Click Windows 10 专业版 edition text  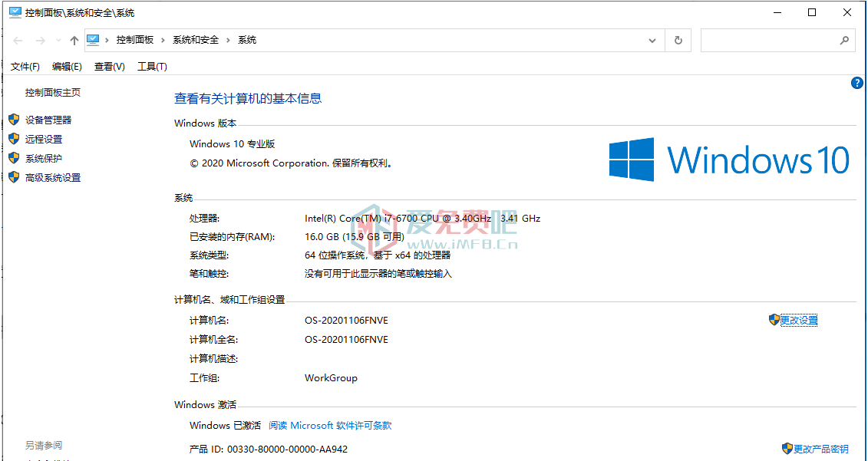[x=232, y=144]
